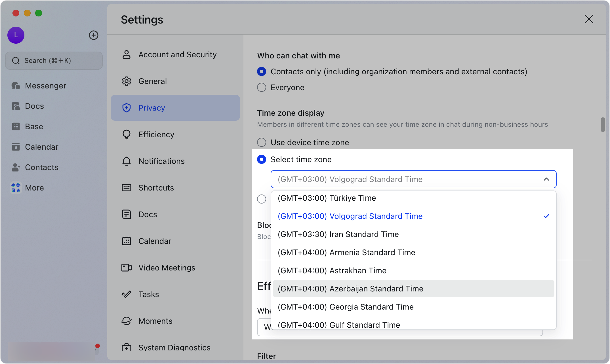Open the General settings section
Image resolution: width=610 pixels, height=364 pixels.
pos(152,81)
